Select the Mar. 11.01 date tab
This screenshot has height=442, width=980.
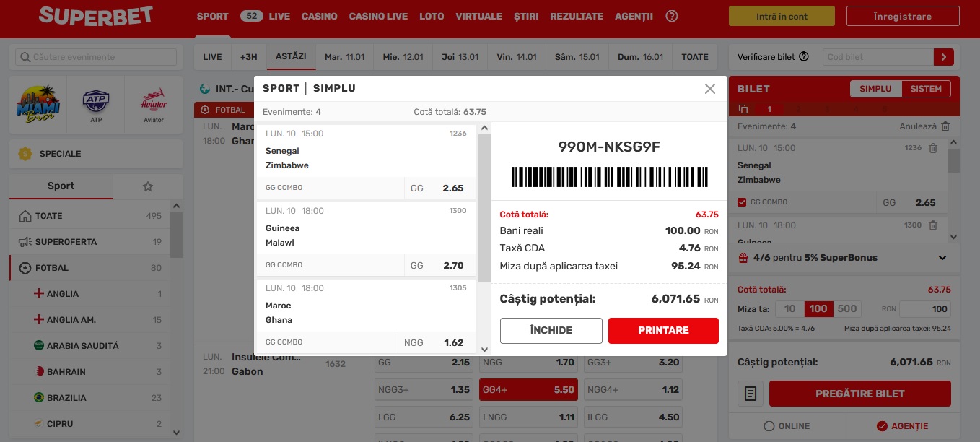click(344, 57)
